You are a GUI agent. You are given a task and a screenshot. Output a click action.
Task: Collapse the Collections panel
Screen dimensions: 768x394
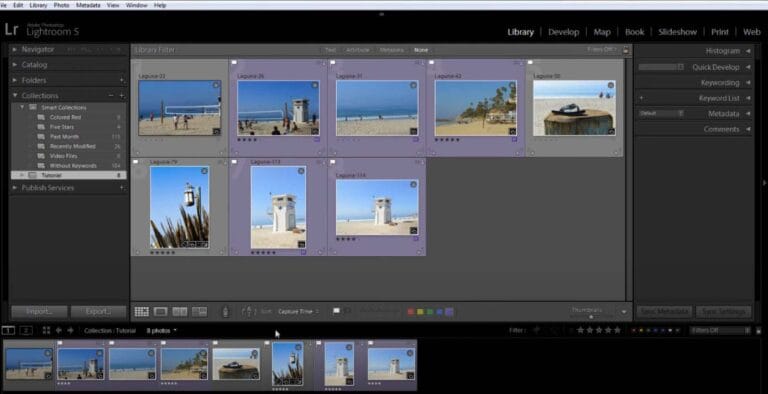pyautogui.click(x=15, y=96)
